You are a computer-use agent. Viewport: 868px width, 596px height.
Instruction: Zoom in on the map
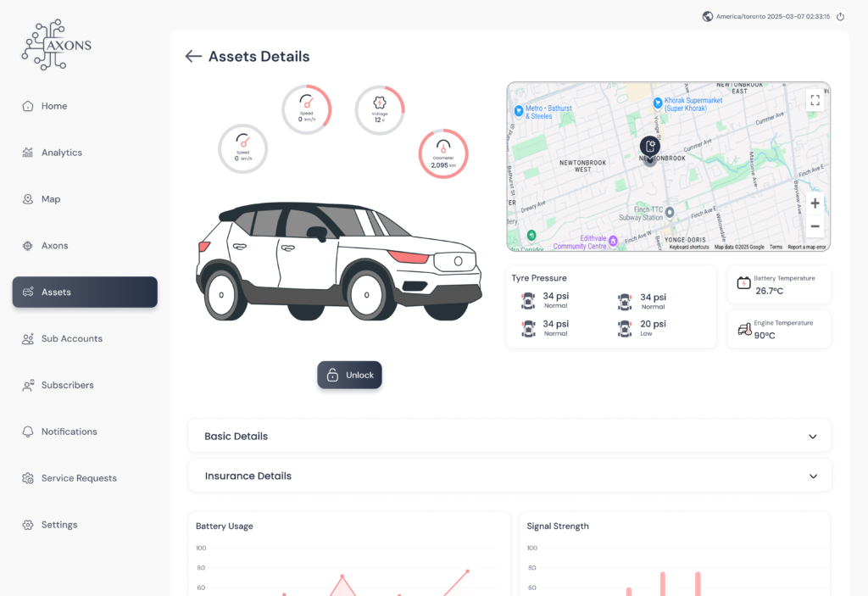[x=815, y=203]
